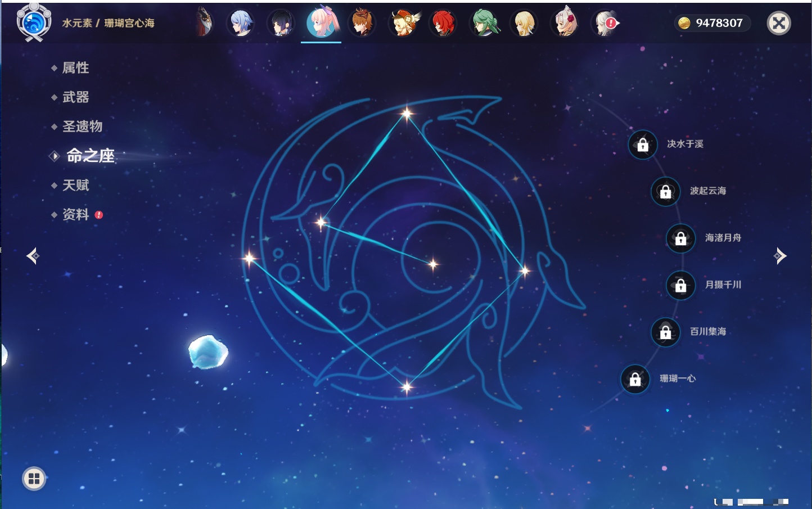Screen dimensions: 812x509
Task: Select the partially visible red-masked avatar
Action: 204,22
